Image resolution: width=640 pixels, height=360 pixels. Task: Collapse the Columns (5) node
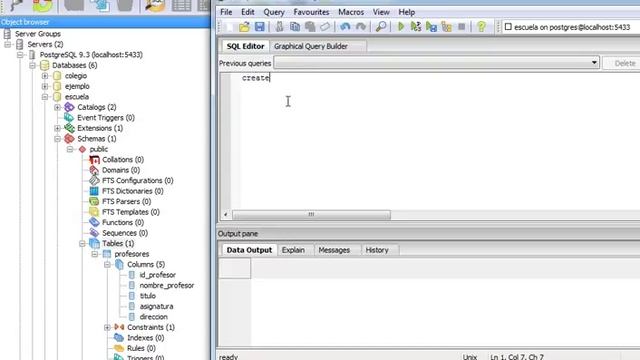tap(107, 264)
